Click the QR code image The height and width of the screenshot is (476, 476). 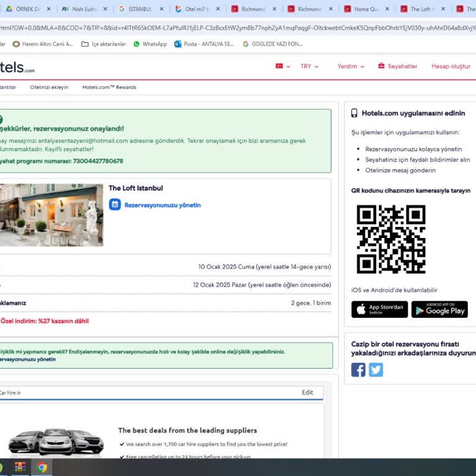(x=390, y=239)
